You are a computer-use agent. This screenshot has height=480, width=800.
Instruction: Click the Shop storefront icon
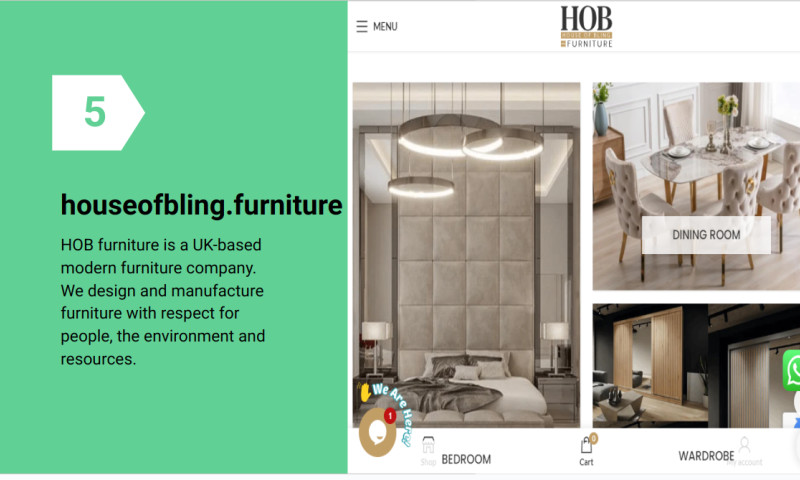point(428,445)
